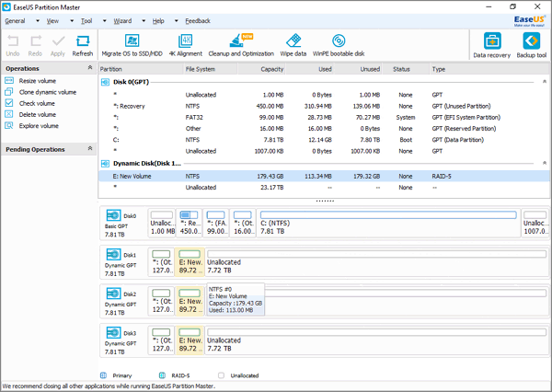The width and height of the screenshot is (552, 392).
Task: Click the EaseUS logo
Action: (x=530, y=20)
